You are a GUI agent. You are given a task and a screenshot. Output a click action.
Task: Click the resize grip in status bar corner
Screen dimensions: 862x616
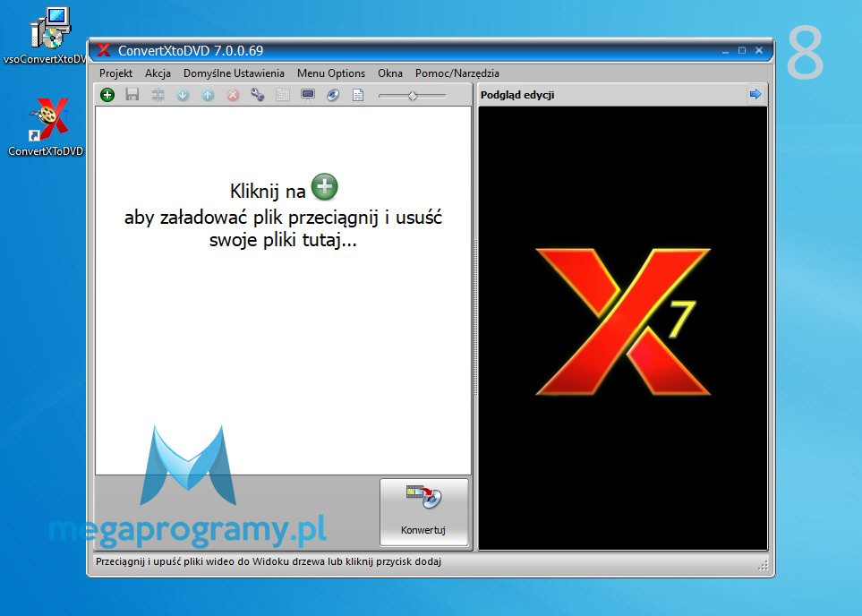[763, 565]
